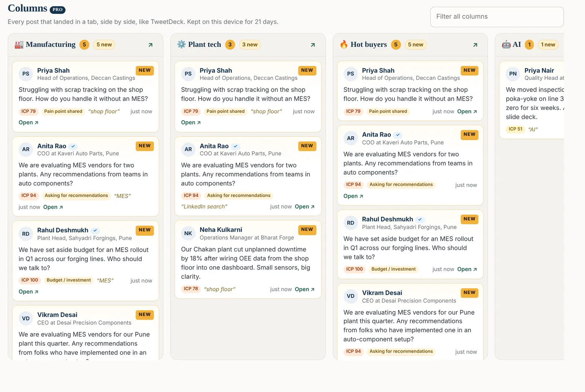Click the PRO badge next to Columns
This screenshot has height=392, width=585.
point(58,10)
